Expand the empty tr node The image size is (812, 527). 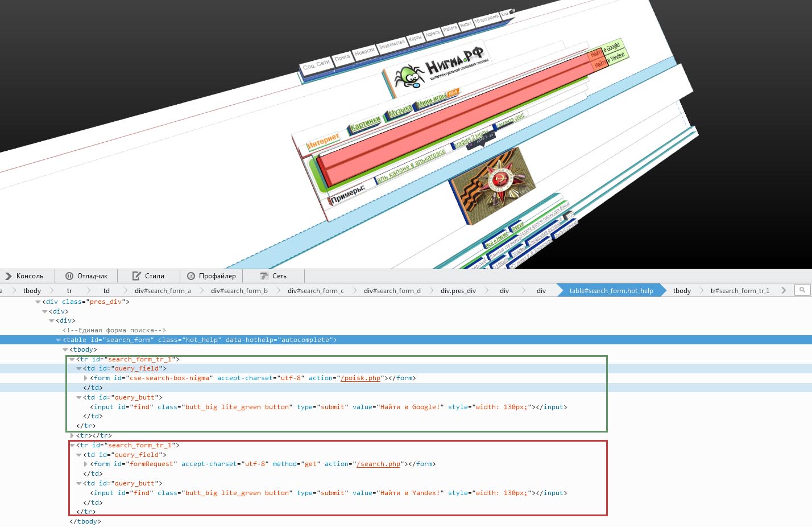[x=72, y=435]
